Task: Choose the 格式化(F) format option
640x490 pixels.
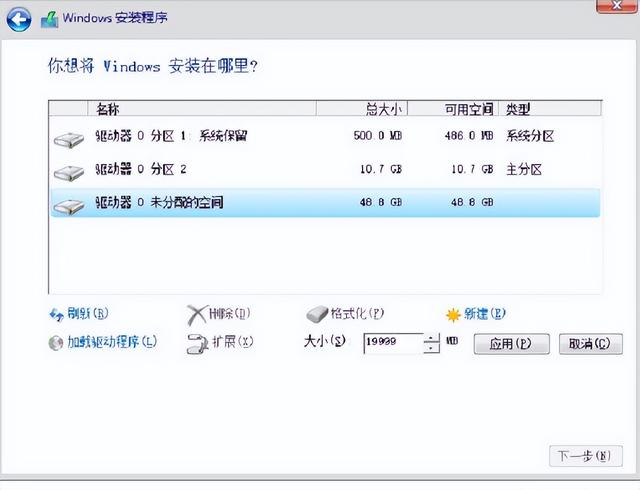Action: pyautogui.click(x=358, y=314)
